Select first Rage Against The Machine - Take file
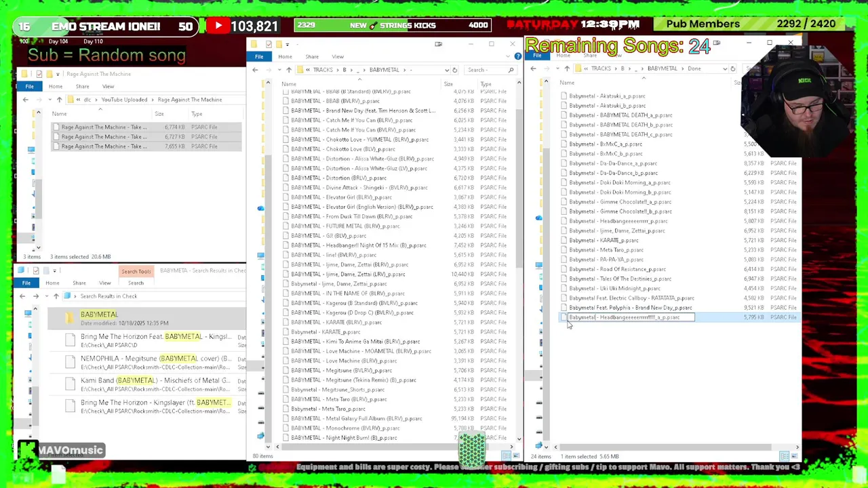Screen dimensions: 868x488 (146, 127)
